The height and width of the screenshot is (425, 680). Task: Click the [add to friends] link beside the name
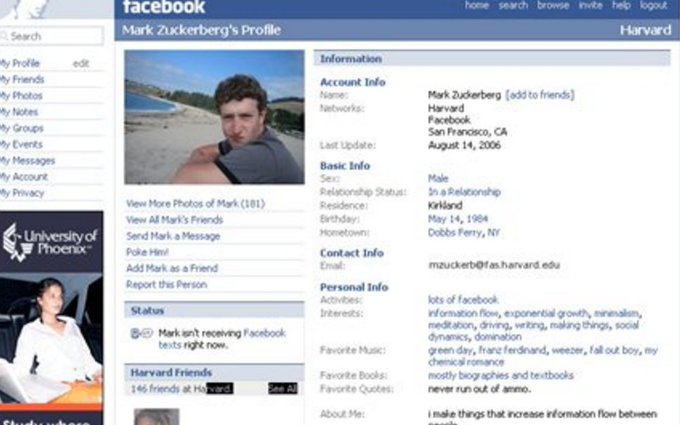[540, 95]
